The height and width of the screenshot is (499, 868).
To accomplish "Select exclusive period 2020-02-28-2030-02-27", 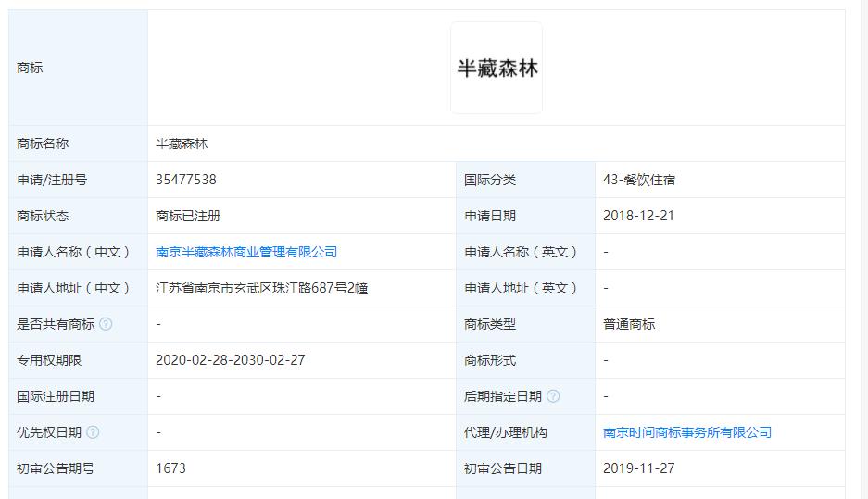I will 231,360.
